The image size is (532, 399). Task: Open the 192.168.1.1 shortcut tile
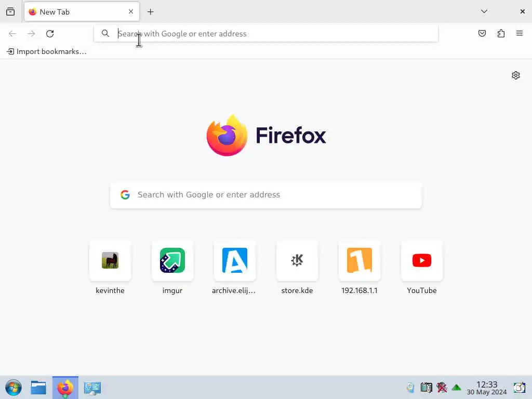tap(360, 261)
